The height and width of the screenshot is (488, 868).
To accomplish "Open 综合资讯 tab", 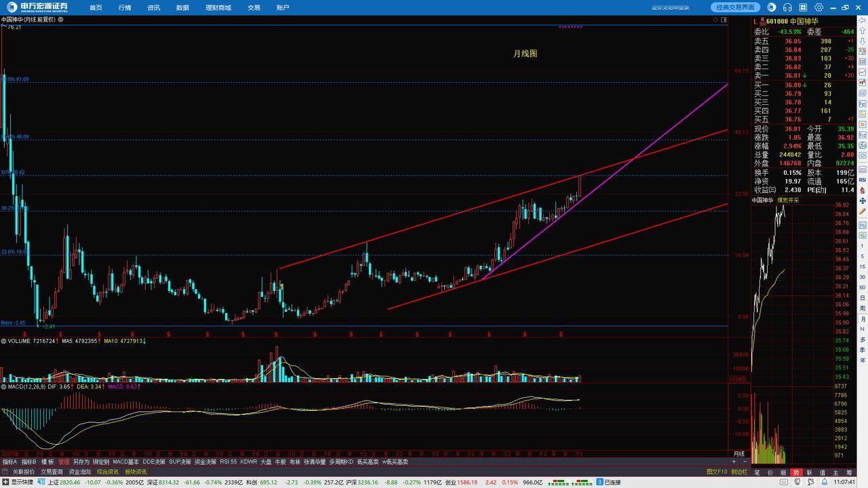I will (108, 472).
